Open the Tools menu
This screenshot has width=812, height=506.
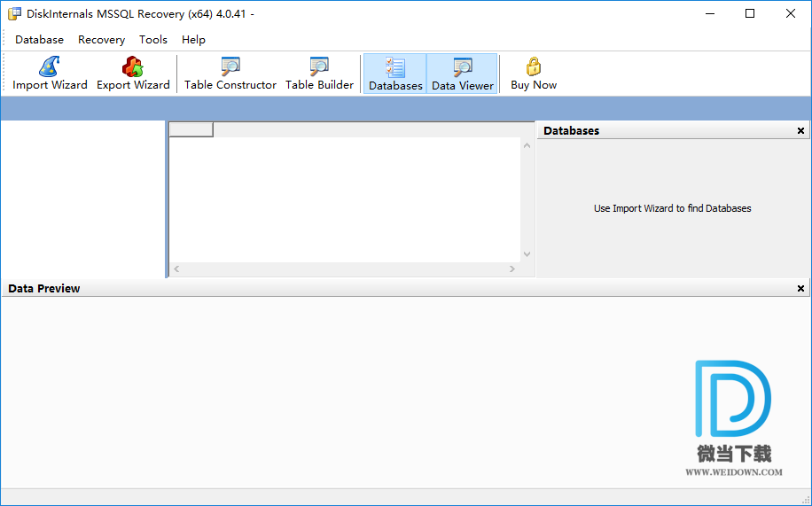coord(153,40)
